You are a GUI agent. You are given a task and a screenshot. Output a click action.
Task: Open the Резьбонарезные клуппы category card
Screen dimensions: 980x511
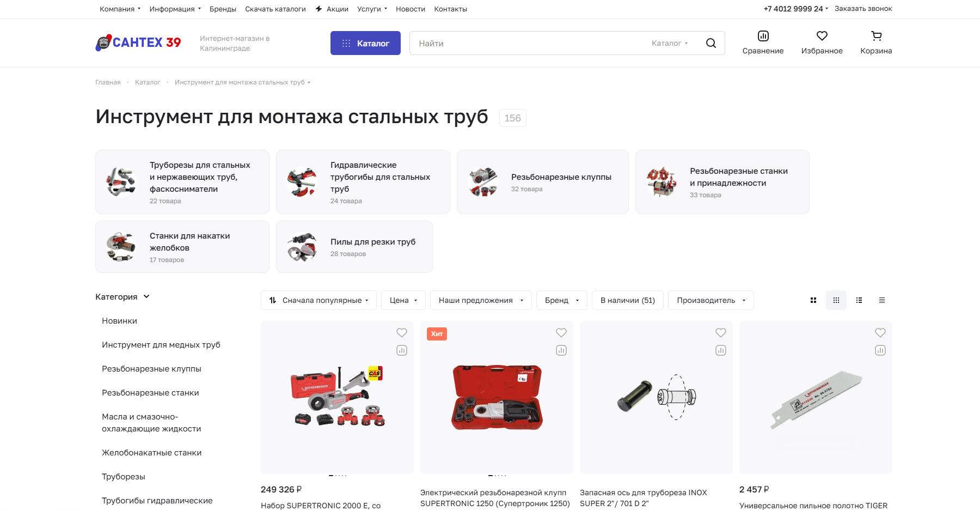point(542,182)
